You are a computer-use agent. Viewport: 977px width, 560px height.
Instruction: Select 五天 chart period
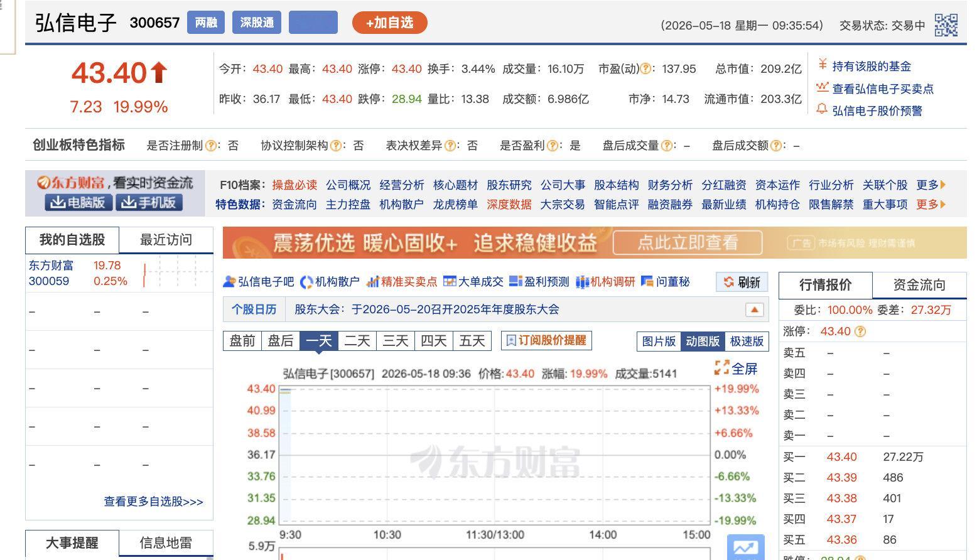pyautogui.click(x=472, y=341)
